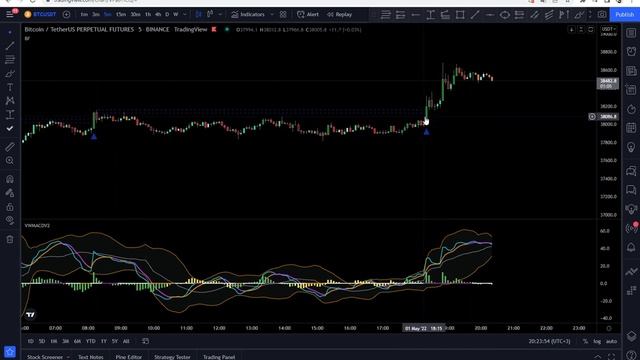This screenshot has width=640, height=360.
Task: Open the alerts clock panel in right sidebar
Action: pos(631,51)
